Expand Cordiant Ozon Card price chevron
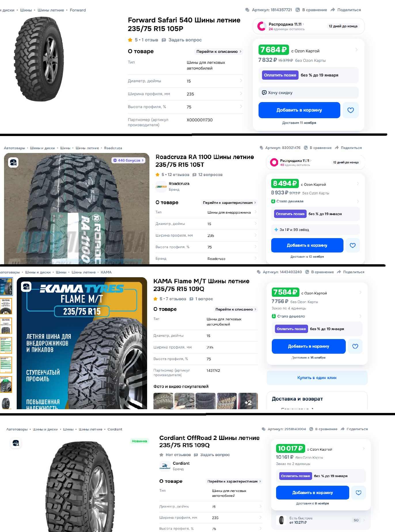 [x=364, y=448]
